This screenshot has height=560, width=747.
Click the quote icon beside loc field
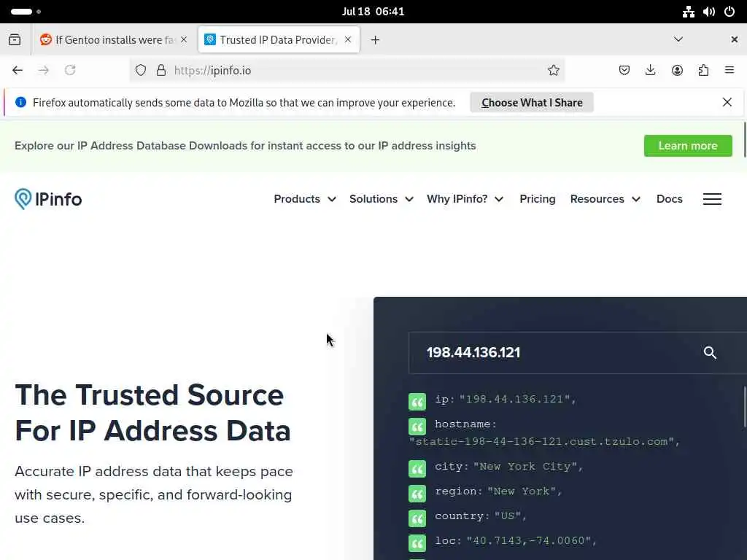point(417,542)
